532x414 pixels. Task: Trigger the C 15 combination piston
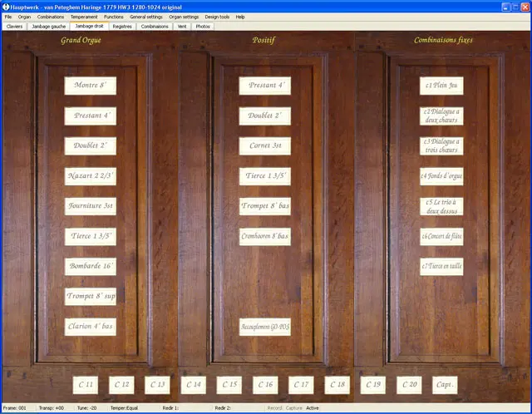pos(229,384)
